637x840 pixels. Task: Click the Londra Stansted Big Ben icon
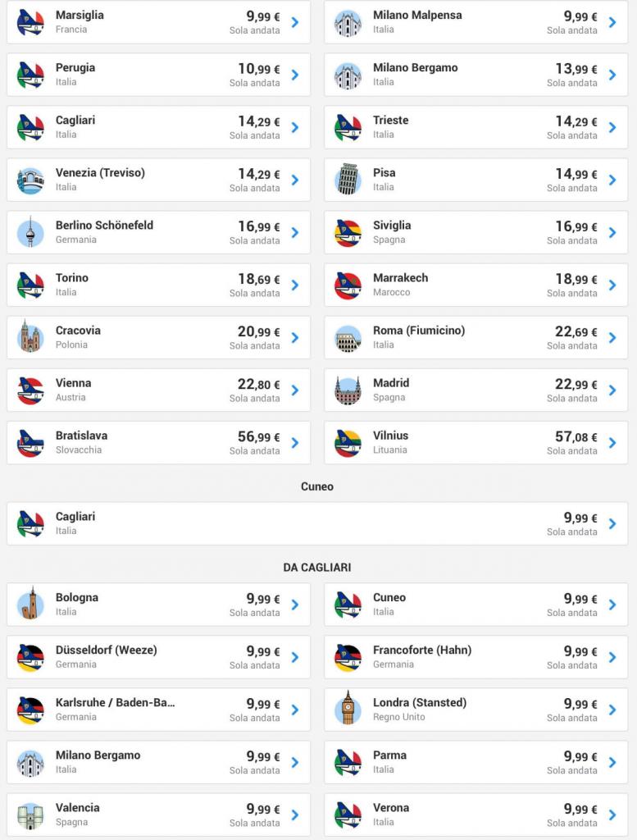pyautogui.click(x=348, y=708)
